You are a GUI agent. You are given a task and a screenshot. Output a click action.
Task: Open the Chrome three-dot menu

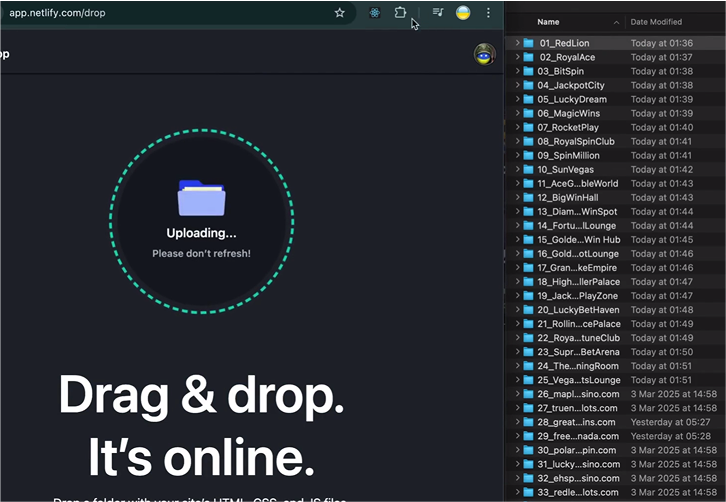click(x=488, y=13)
